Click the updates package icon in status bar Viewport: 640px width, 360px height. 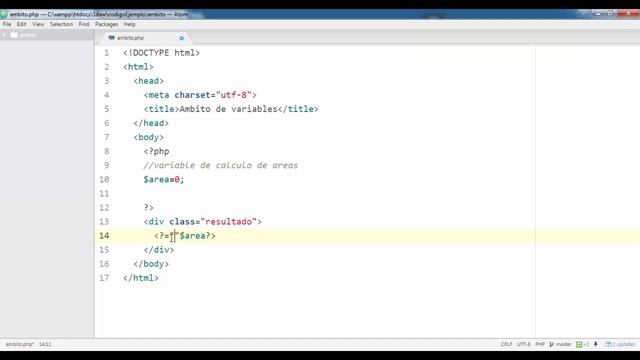[x=608, y=344]
